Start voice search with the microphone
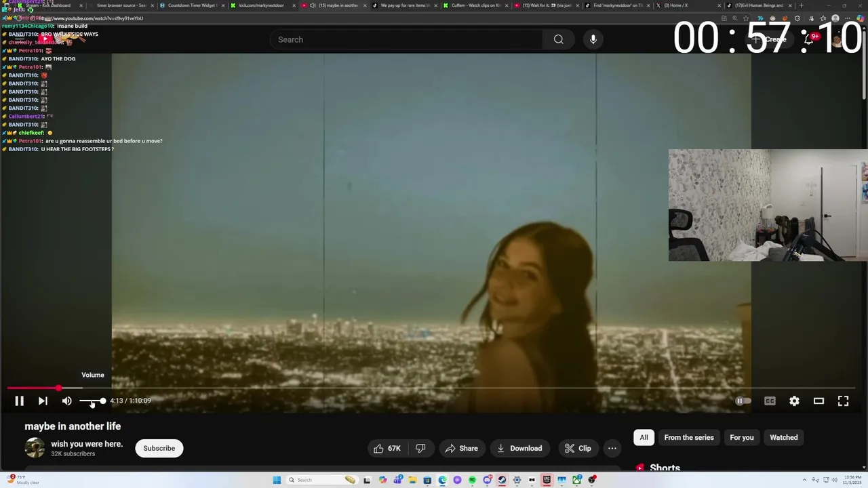This screenshot has height=488, width=868. [593, 39]
